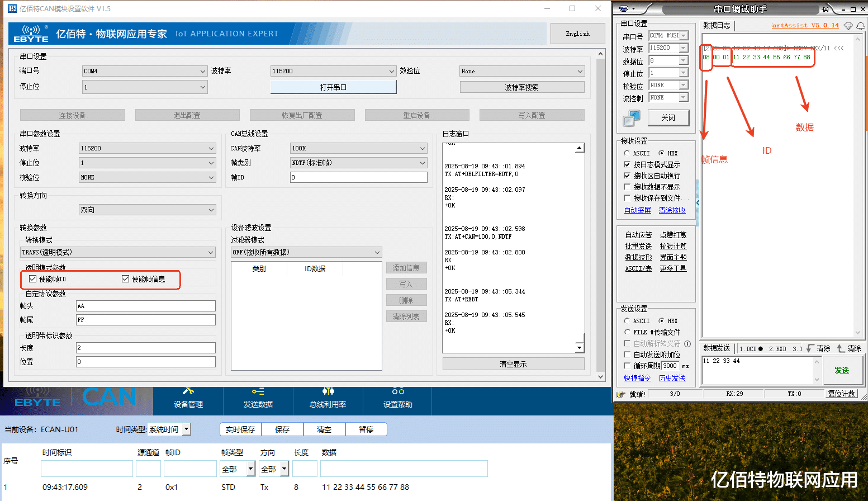Click the serial port connection monitor icon
The image size is (868, 501).
[x=632, y=118]
